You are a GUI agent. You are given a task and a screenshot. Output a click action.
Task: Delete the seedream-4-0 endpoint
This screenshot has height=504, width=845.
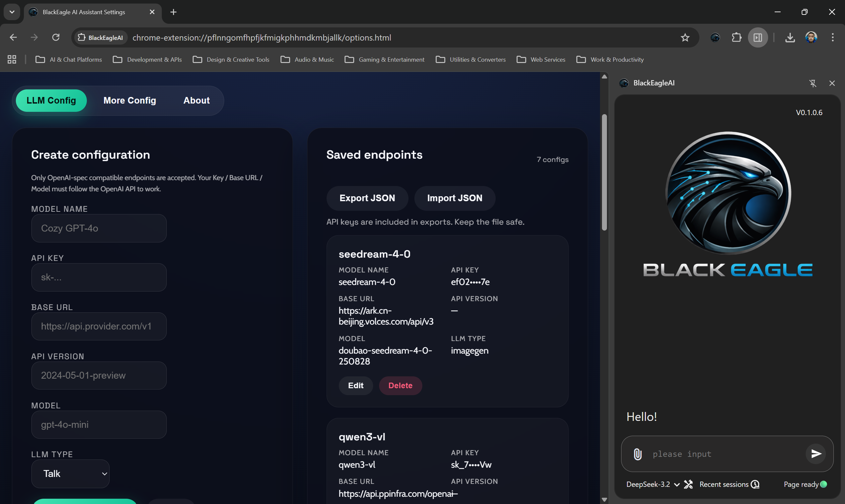click(x=400, y=386)
